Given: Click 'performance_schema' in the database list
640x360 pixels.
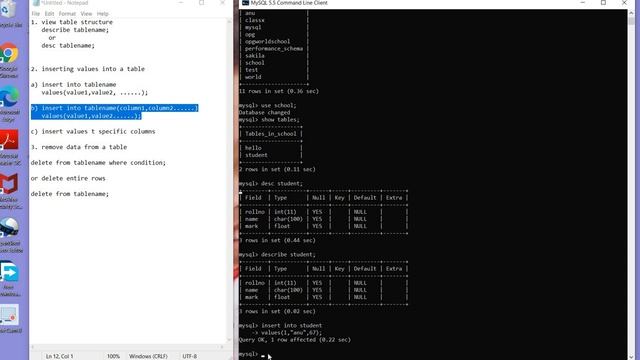Looking at the screenshot, I should (x=274, y=49).
